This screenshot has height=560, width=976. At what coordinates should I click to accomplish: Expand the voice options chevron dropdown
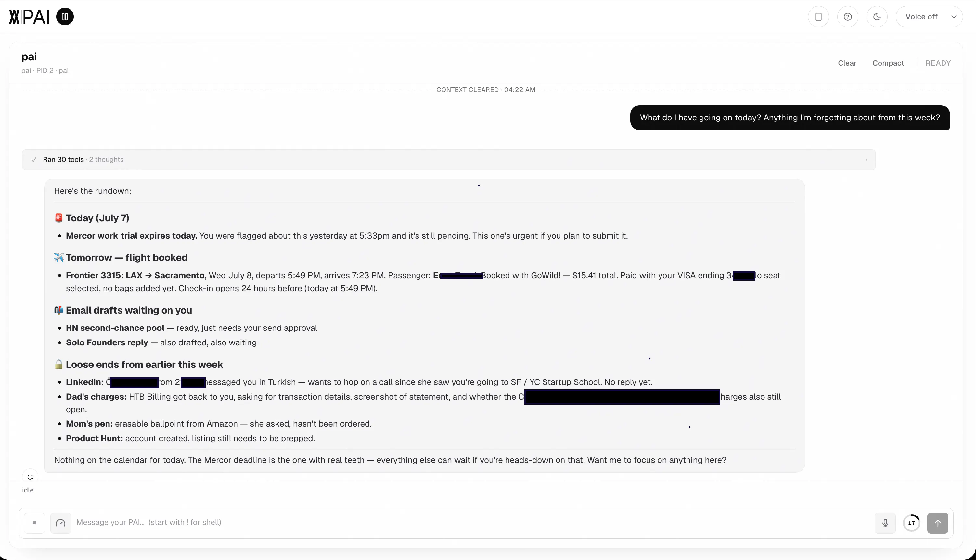point(954,17)
